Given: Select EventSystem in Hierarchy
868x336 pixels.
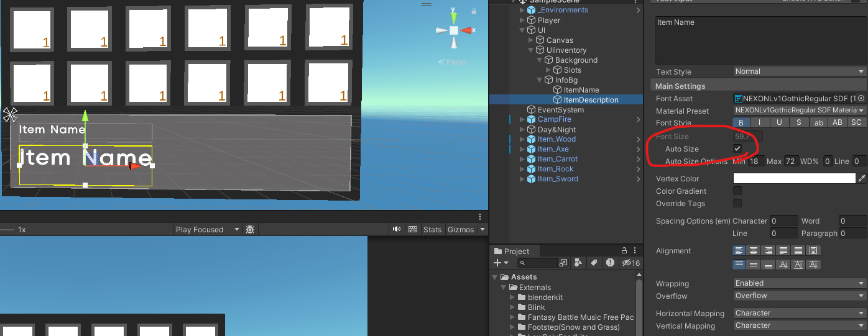Looking at the screenshot, I should coord(560,109).
